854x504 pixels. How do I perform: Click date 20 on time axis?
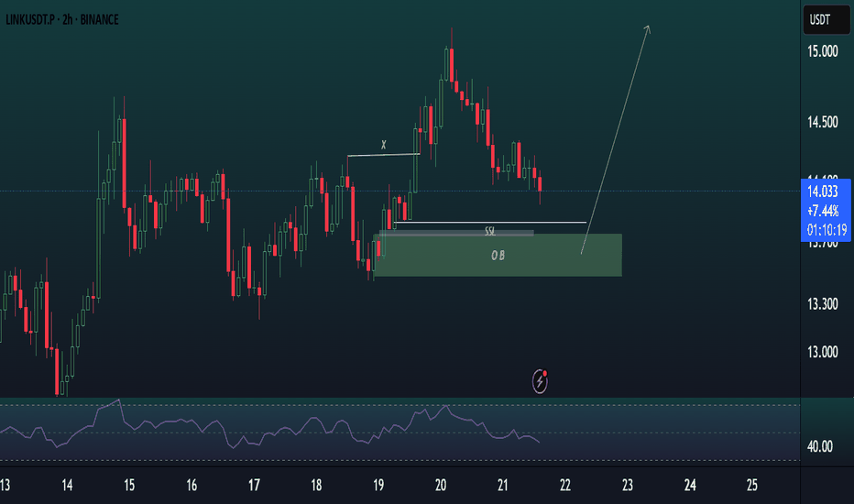441,485
